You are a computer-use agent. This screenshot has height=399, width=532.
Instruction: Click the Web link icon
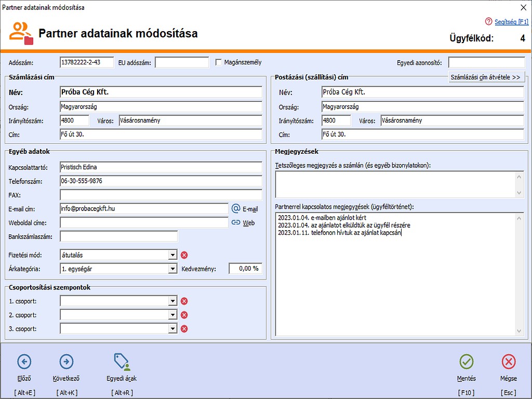[236, 222]
